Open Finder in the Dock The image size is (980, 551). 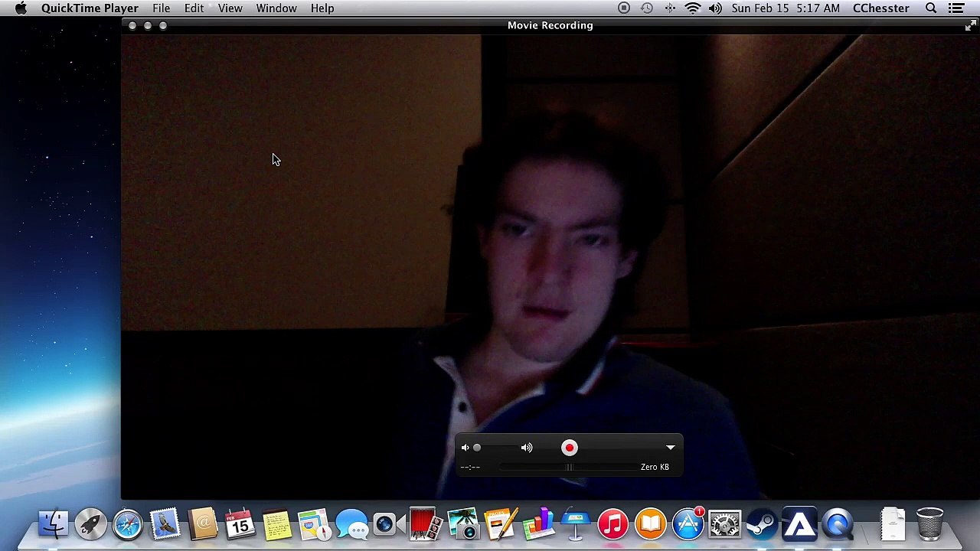point(54,525)
